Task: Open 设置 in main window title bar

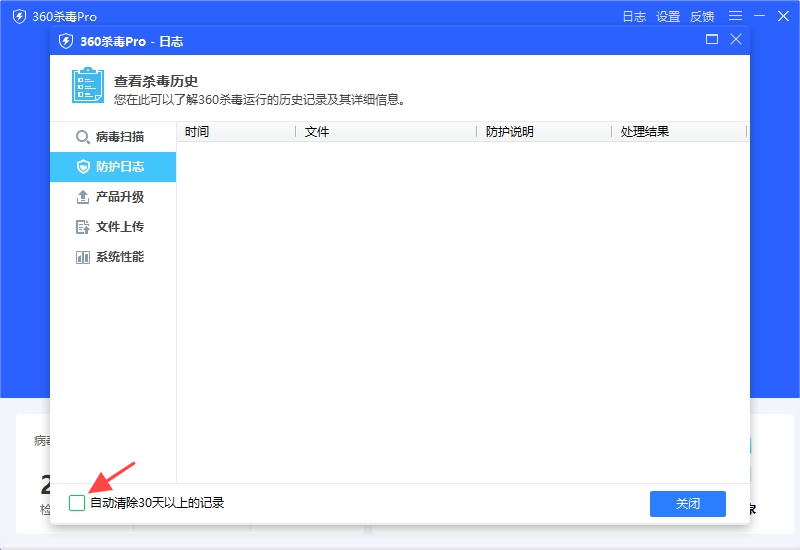Action: click(x=668, y=17)
